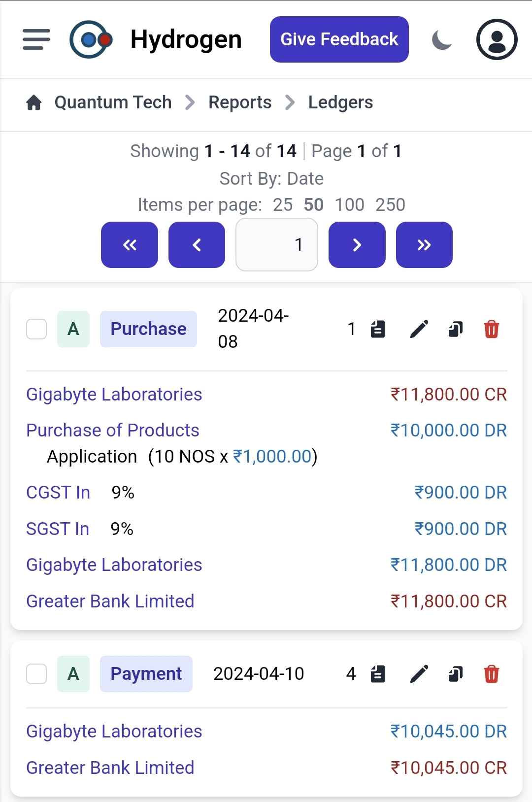Open Quantum Tech in the breadcrumb

tap(113, 102)
